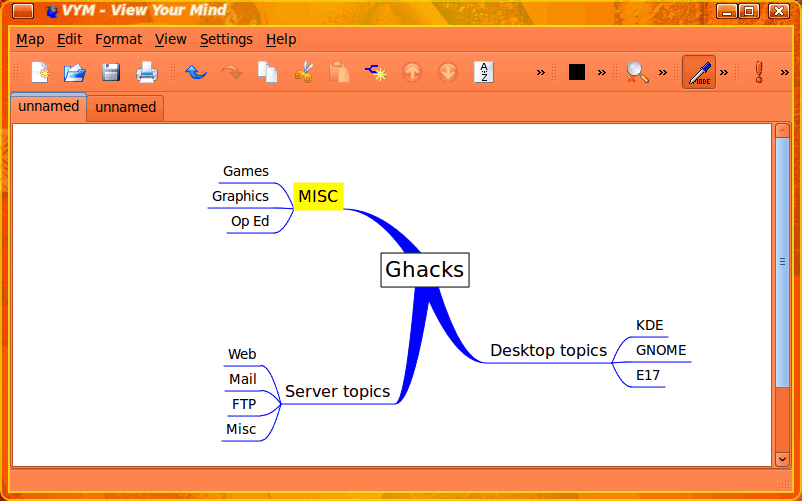The image size is (802, 501).
Task: Open the View menu
Action: [171, 39]
